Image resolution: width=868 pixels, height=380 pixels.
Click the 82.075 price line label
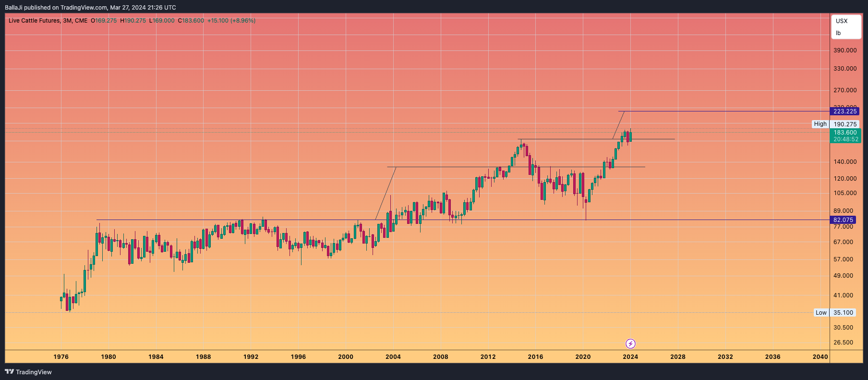pyautogui.click(x=843, y=220)
